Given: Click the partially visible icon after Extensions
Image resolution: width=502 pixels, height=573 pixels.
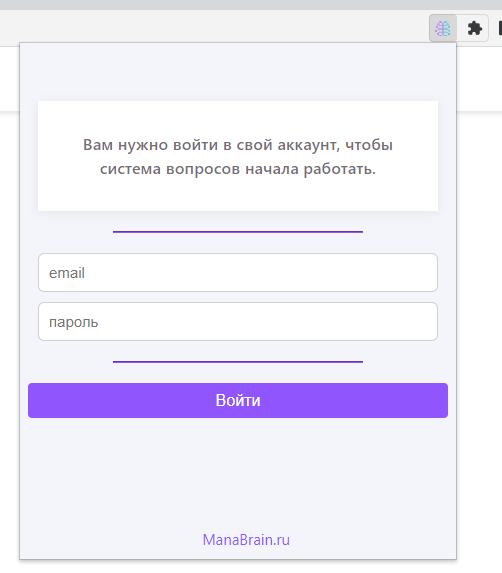Looking at the screenshot, I should coord(500,28).
